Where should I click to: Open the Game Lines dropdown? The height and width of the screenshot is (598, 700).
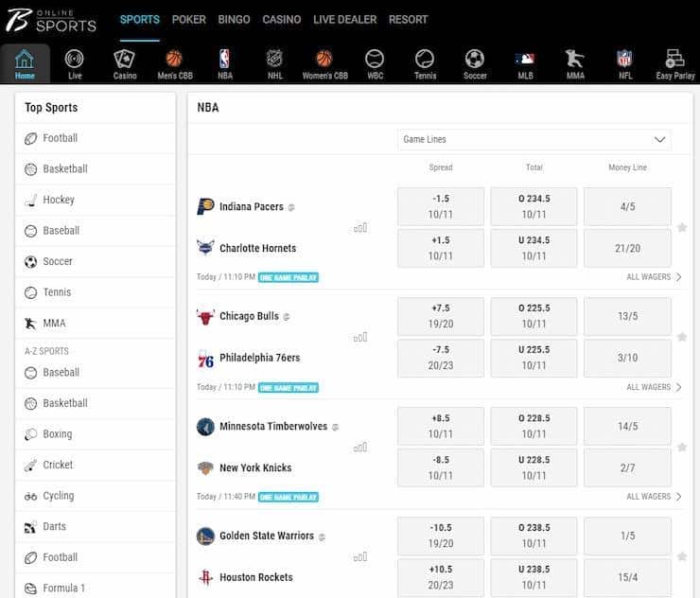pyautogui.click(x=534, y=140)
